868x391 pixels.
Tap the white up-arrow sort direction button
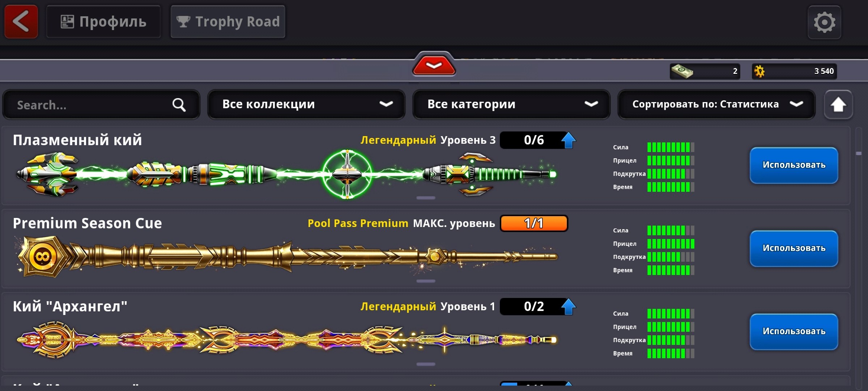(838, 105)
